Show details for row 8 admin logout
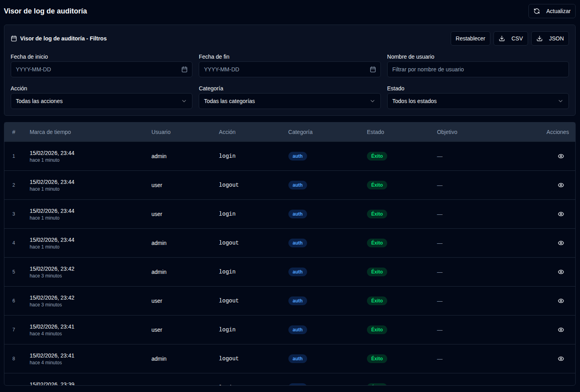This screenshot has height=392, width=580. [x=561, y=359]
